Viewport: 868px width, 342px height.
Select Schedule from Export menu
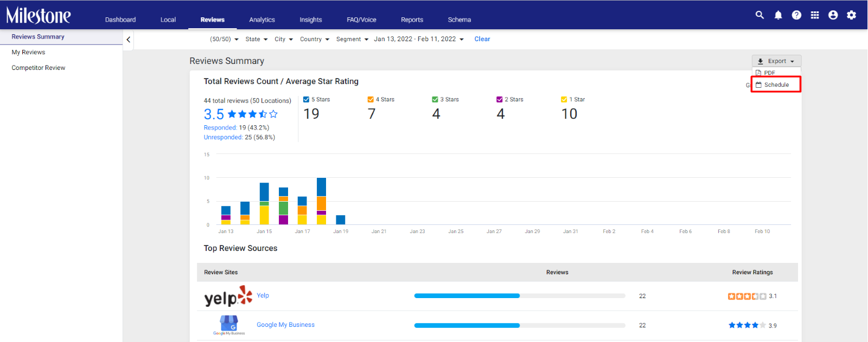tap(776, 85)
